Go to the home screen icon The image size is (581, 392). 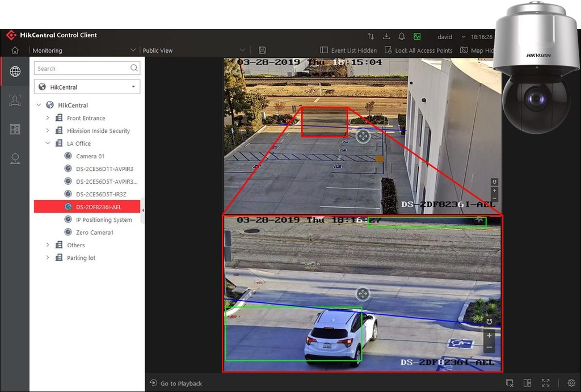[15, 50]
